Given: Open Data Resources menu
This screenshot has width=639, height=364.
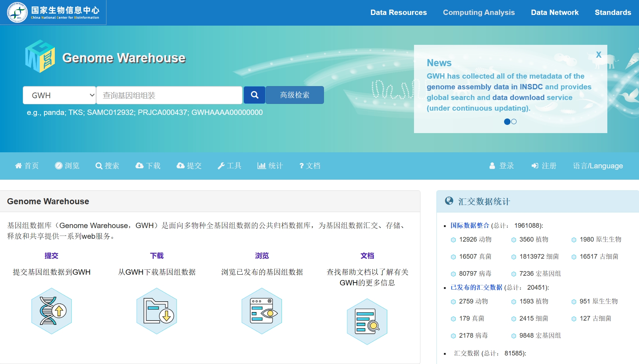Looking at the screenshot, I should coord(398,12).
